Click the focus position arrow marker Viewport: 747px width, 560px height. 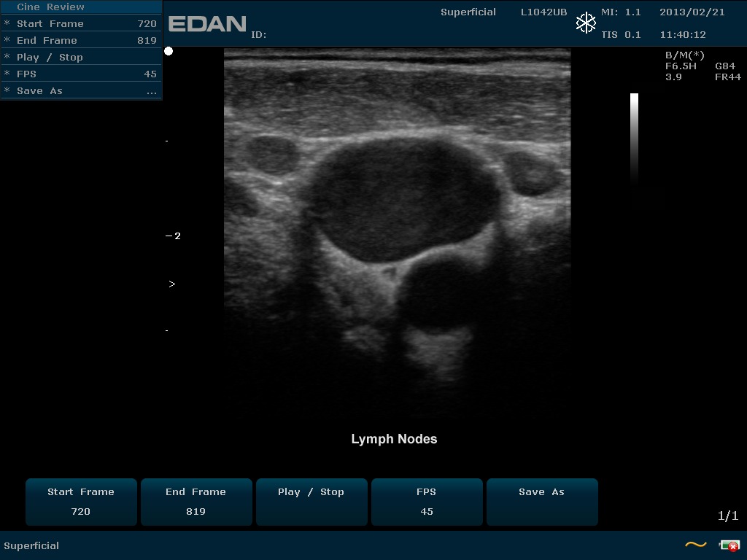pos(172,284)
